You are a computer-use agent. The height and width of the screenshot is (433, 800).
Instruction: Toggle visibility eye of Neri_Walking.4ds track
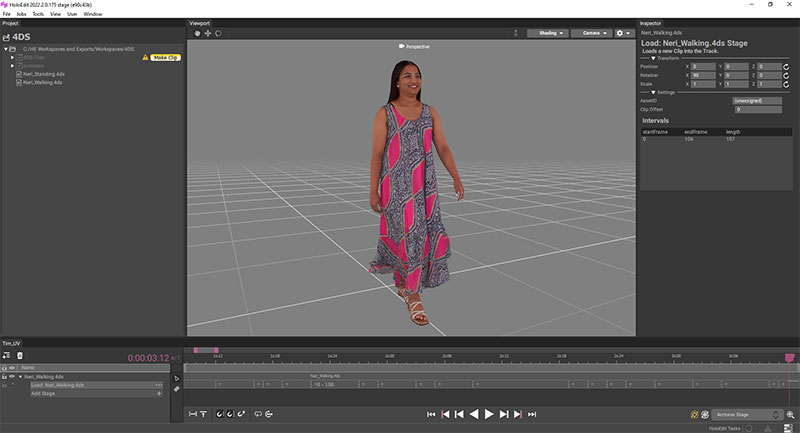pos(12,377)
